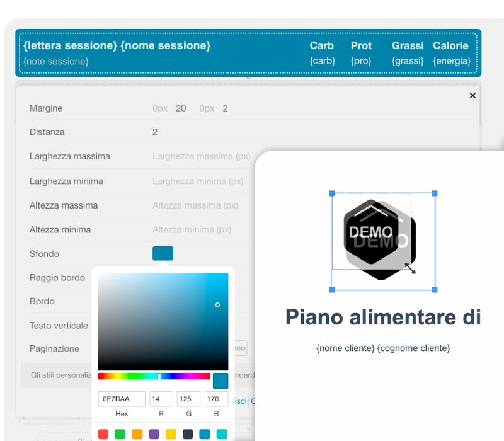Click the {carb} placeholder in the teal header
The height and width of the screenshot is (441, 504).
pyautogui.click(x=322, y=60)
